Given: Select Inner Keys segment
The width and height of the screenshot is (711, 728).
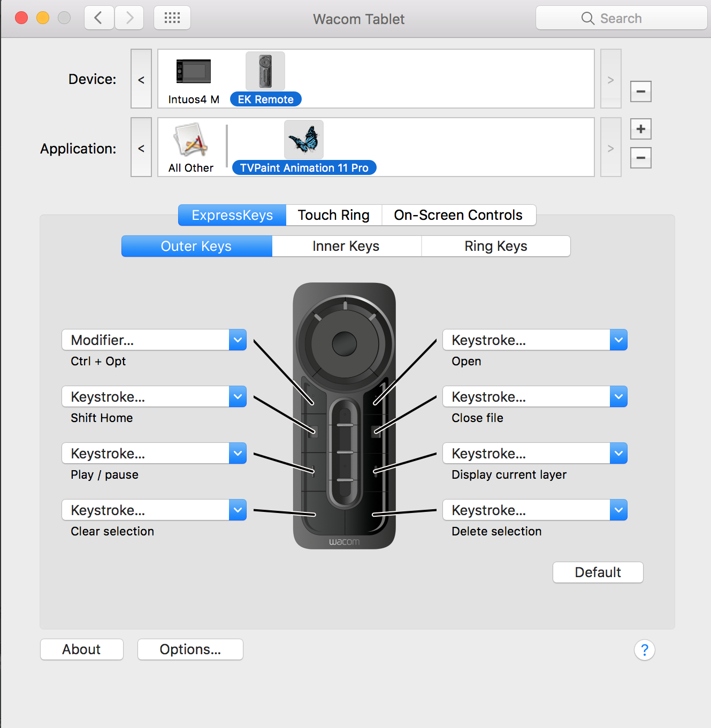Looking at the screenshot, I should 346,246.
